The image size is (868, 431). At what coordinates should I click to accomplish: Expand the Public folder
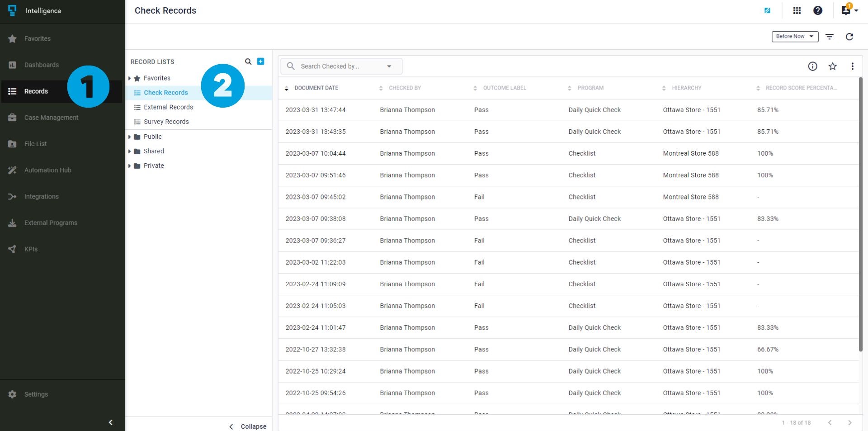[x=130, y=137]
